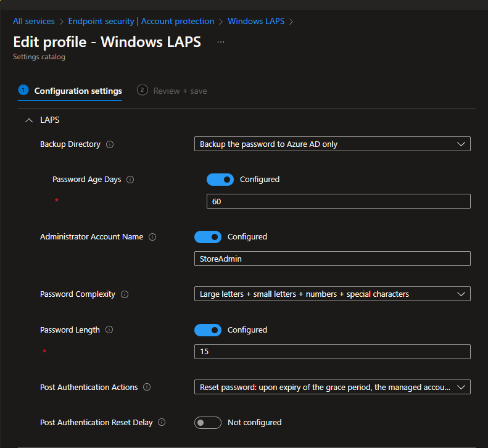
Task: Toggle Password Age Days configured switch
Action: pyautogui.click(x=220, y=180)
